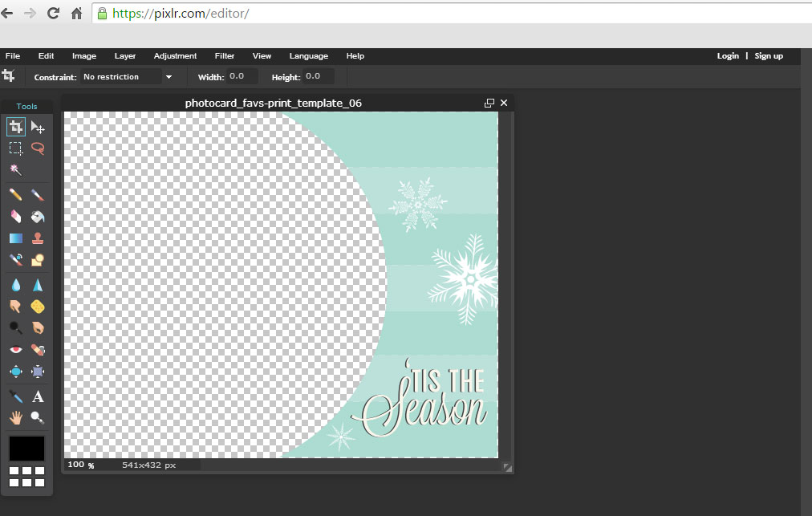
Task: Select the Hand pan tool
Action: (x=15, y=417)
